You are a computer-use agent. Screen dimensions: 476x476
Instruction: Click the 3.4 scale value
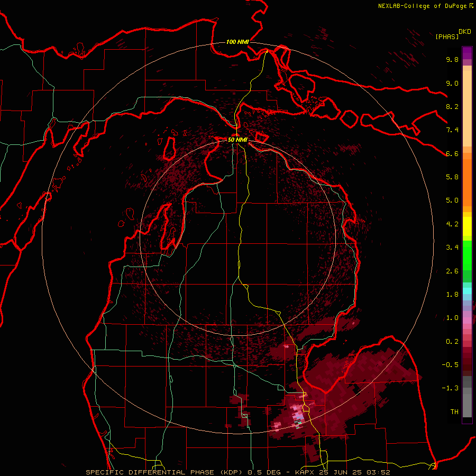pyautogui.click(x=452, y=248)
